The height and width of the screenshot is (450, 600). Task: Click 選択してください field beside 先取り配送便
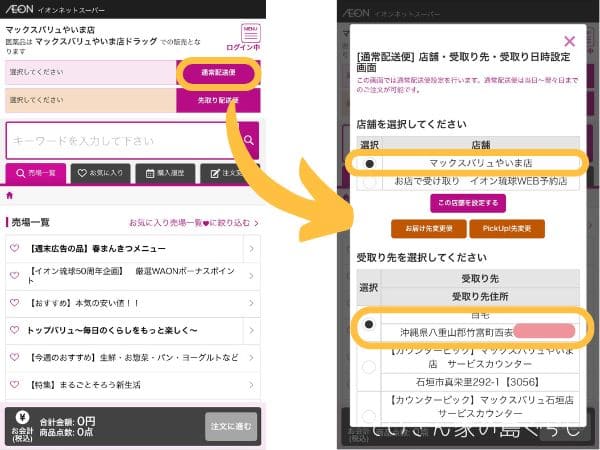pyautogui.click(x=91, y=100)
